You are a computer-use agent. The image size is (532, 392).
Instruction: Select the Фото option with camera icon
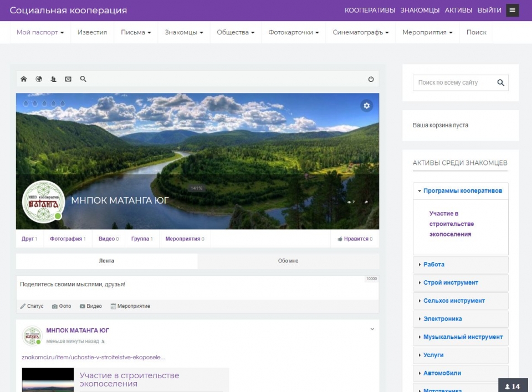[62, 306]
